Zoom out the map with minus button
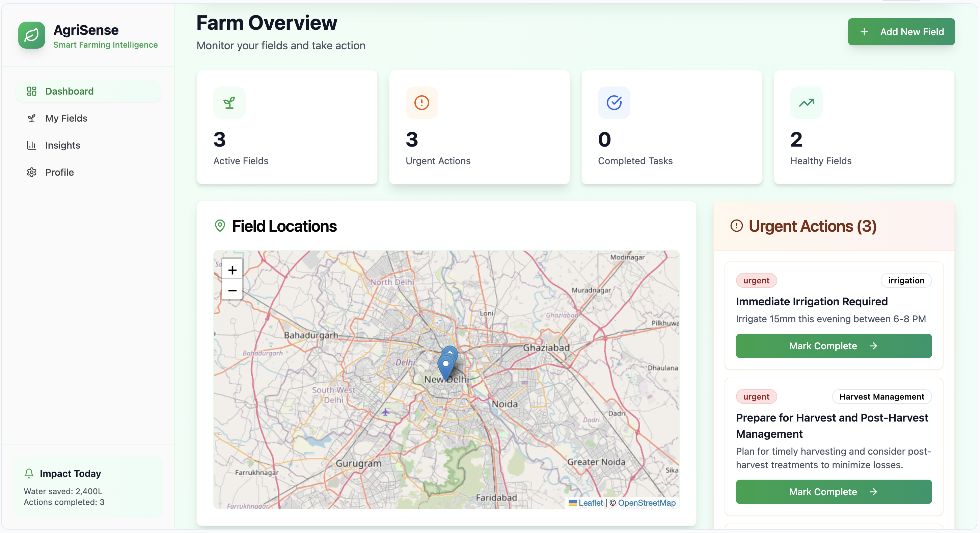980x533 pixels. pyautogui.click(x=232, y=290)
